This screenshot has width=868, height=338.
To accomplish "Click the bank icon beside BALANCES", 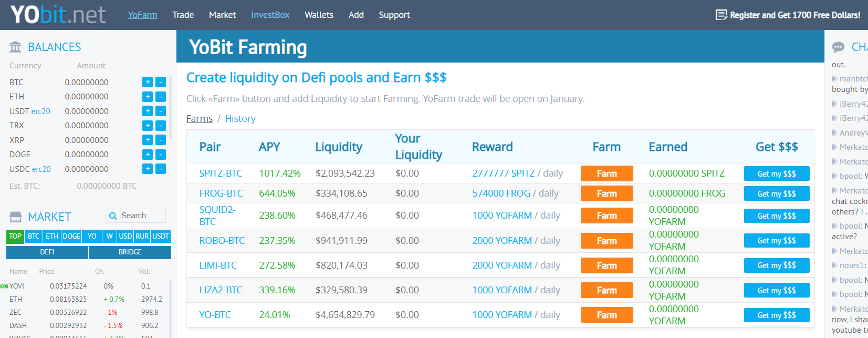I will [15, 47].
